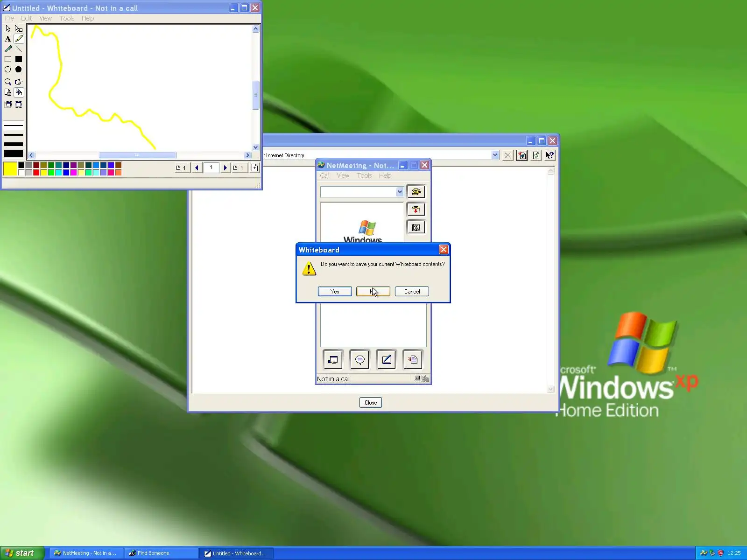This screenshot has height=560, width=747.
Task: Expand the NetMeeting address dropdown
Action: coord(400,192)
